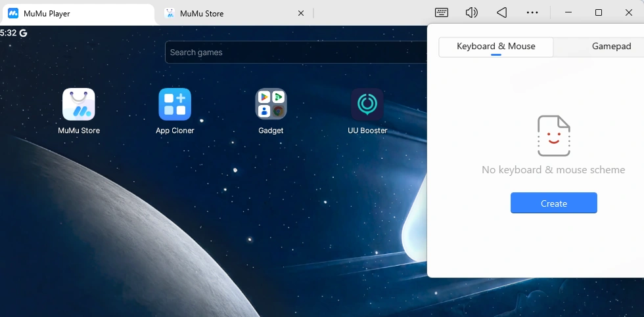This screenshot has height=317, width=644.
Task: Click the MuMu Store label text
Action: [78, 131]
